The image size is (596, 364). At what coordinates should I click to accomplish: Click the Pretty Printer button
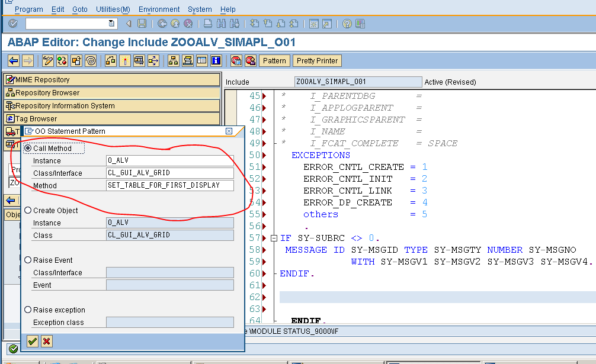[318, 60]
